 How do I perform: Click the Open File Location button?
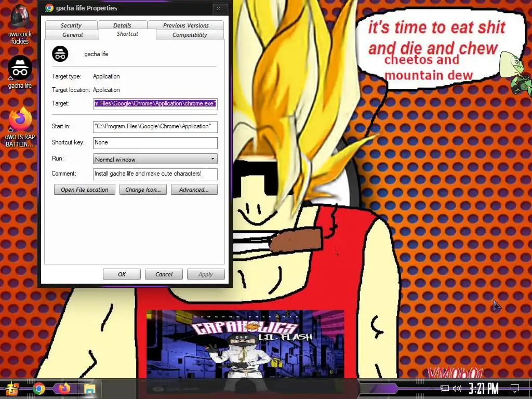pos(85,190)
